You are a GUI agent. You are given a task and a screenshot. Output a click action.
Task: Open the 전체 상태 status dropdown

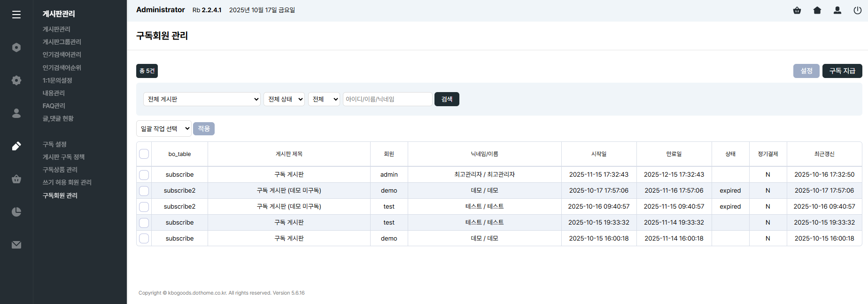coord(284,99)
